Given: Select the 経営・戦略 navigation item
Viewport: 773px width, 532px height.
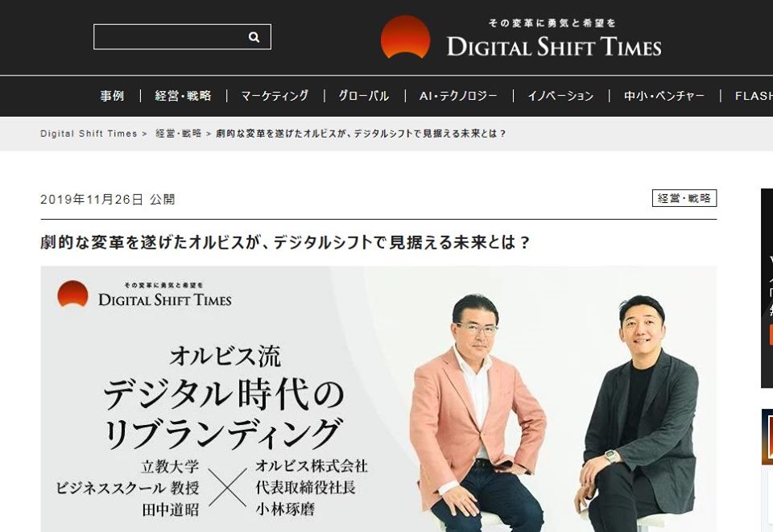Looking at the screenshot, I should click(183, 96).
